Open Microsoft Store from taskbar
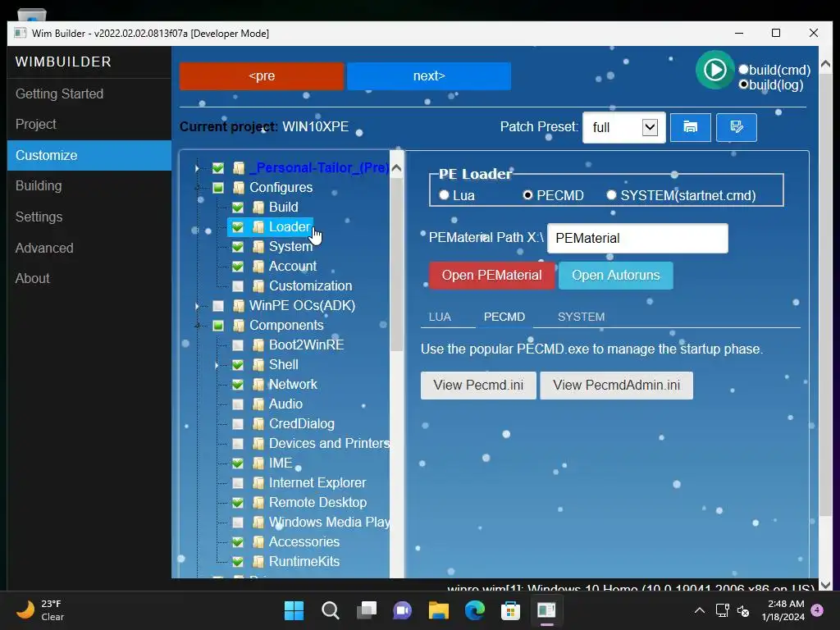The width and height of the screenshot is (840, 630). (x=510, y=610)
